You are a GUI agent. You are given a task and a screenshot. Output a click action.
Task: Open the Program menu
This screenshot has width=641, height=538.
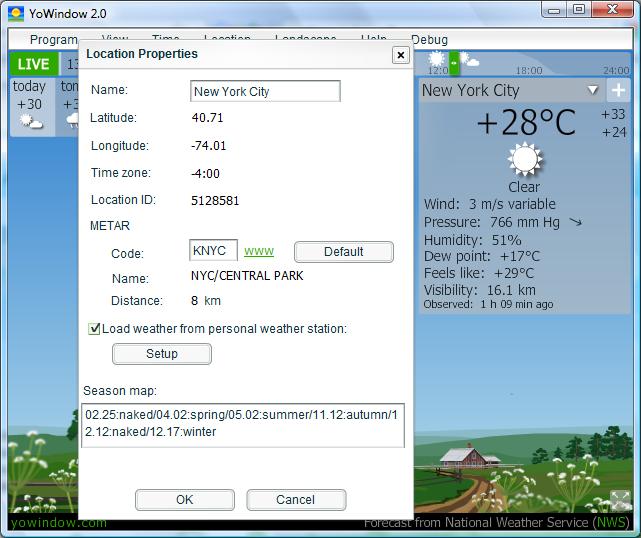53,40
